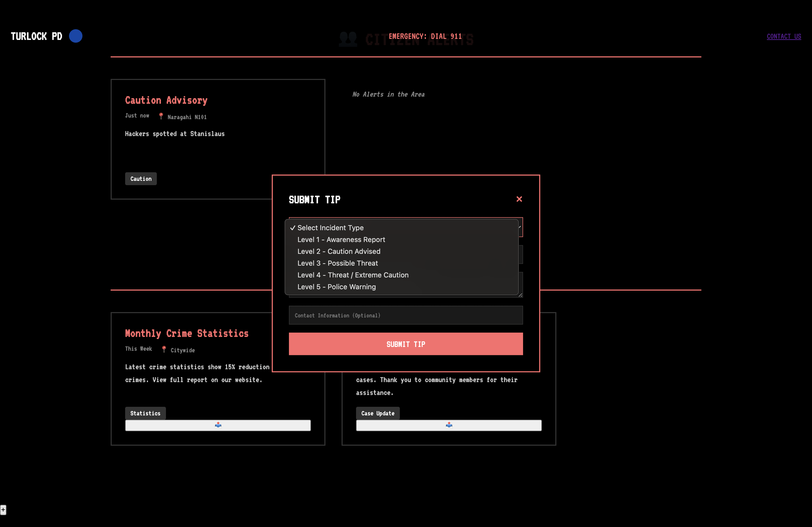Click the people icon in Citizen Alerts header

pos(348,39)
